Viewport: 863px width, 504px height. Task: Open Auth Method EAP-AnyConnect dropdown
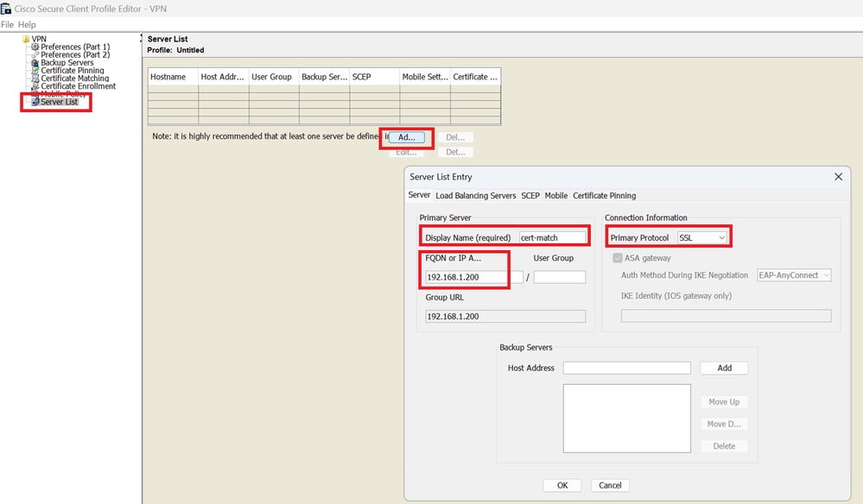point(794,274)
